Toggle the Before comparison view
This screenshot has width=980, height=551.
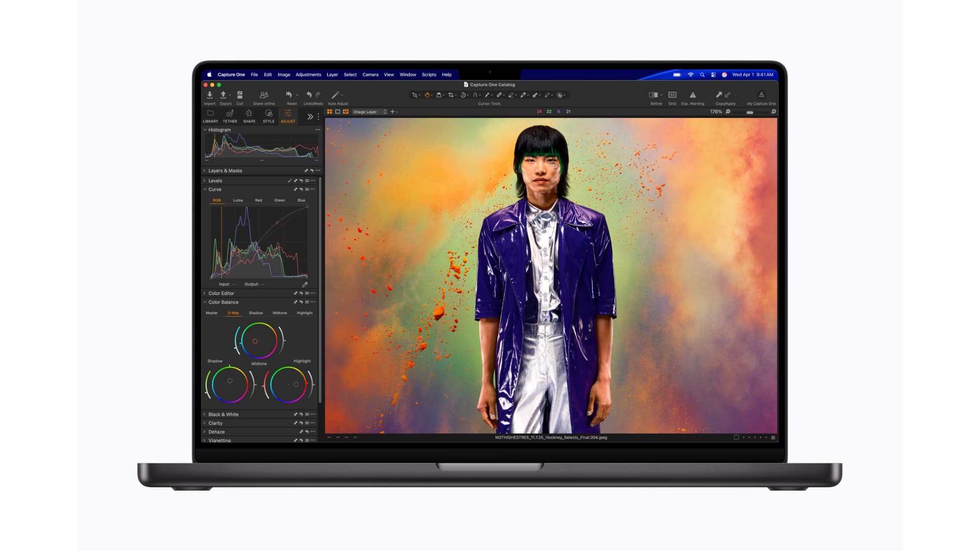tap(654, 95)
